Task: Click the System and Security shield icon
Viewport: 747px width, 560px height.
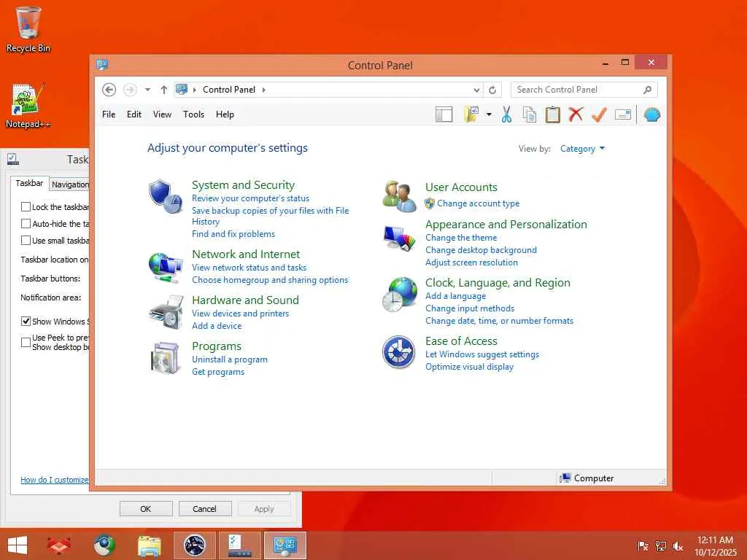Action: pyautogui.click(x=165, y=196)
